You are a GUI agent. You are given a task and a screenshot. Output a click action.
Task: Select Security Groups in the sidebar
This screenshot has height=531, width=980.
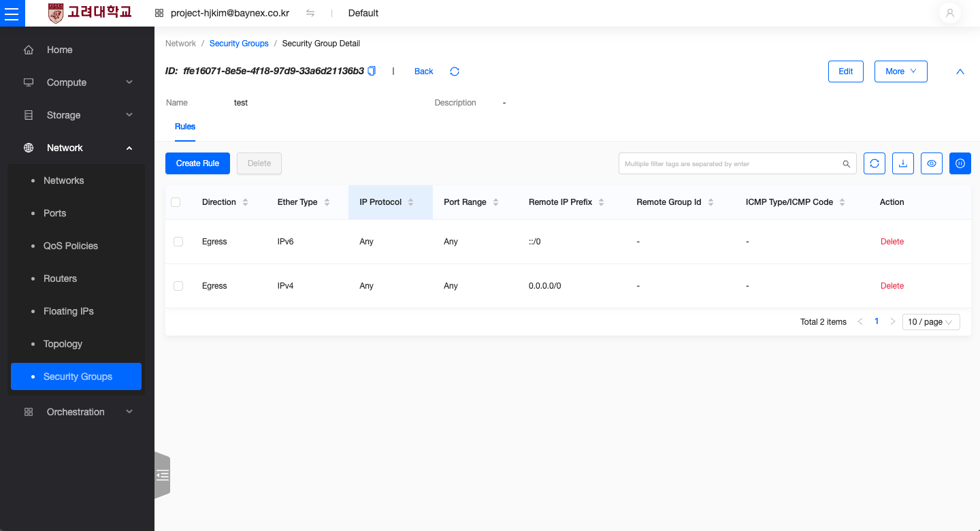click(x=76, y=376)
